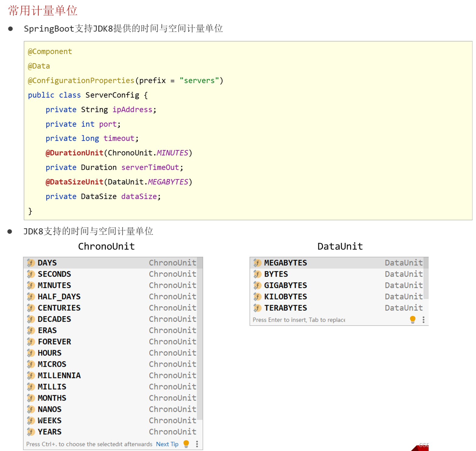Viewport: 476px width, 451px height.
Task: Choose the HOURS entry
Action: (110, 353)
